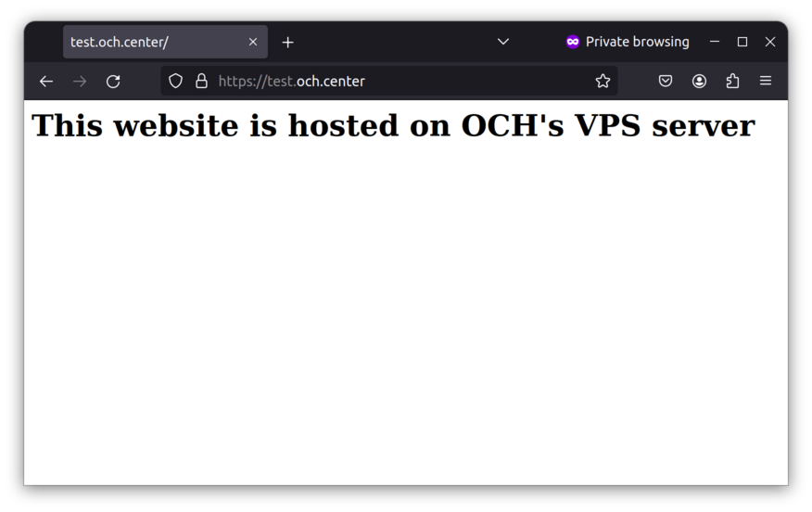Image resolution: width=812 pixels, height=512 pixels.
Task: Go back with the left arrow button
Action: [46, 82]
